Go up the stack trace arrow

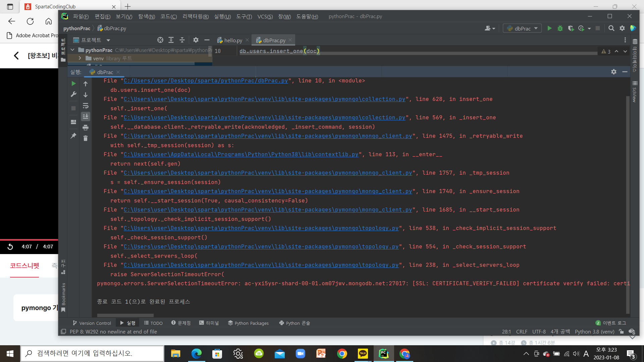pos(86,84)
